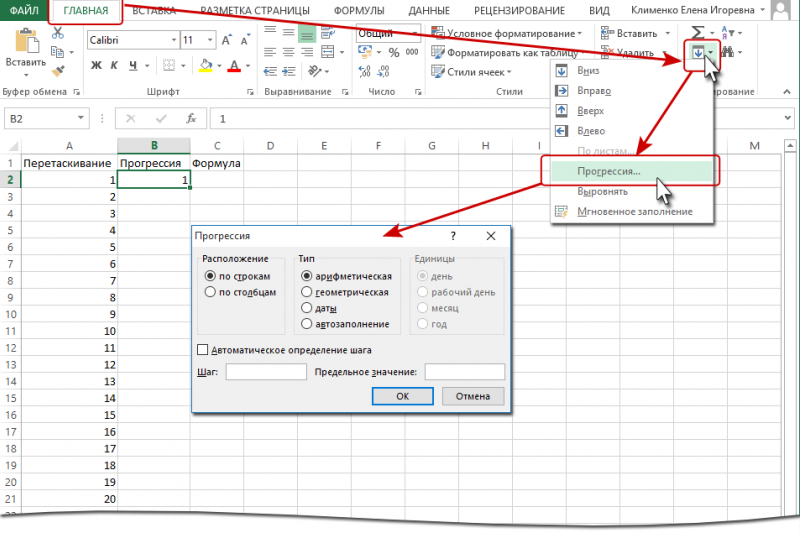Select the по столбцам radio button
800x533 pixels.
210,292
